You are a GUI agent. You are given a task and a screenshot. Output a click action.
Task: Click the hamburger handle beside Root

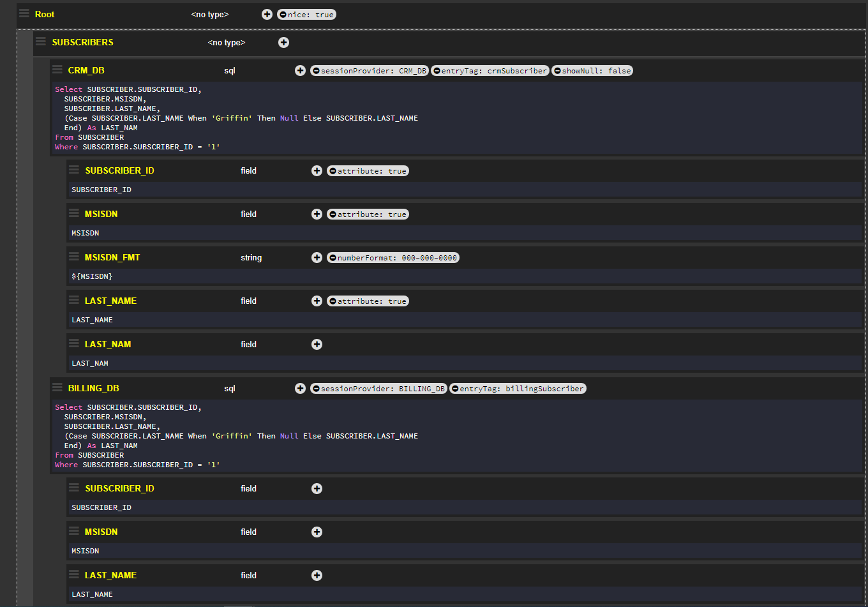pyautogui.click(x=24, y=13)
